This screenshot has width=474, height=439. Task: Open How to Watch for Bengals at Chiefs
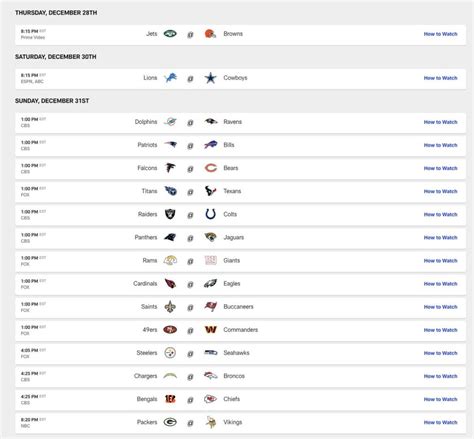440,399
